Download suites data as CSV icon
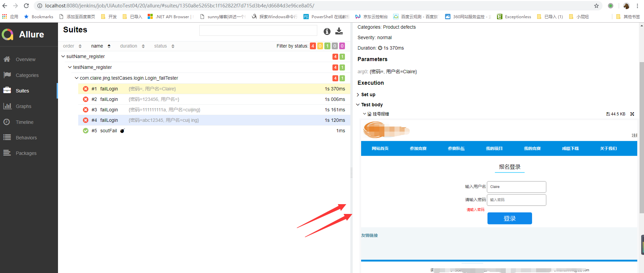 coord(339,31)
